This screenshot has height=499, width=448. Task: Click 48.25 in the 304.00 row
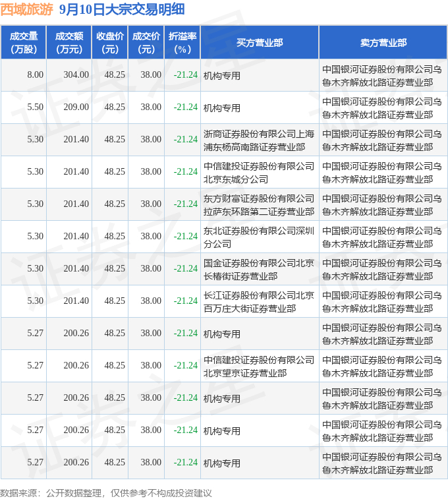tap(115, 74)
